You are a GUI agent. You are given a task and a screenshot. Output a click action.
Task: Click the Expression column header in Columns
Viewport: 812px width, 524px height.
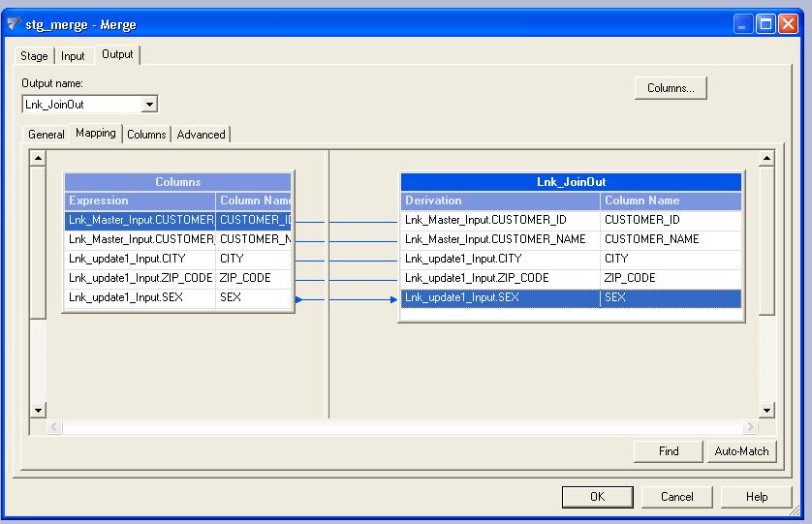point(140,200)
